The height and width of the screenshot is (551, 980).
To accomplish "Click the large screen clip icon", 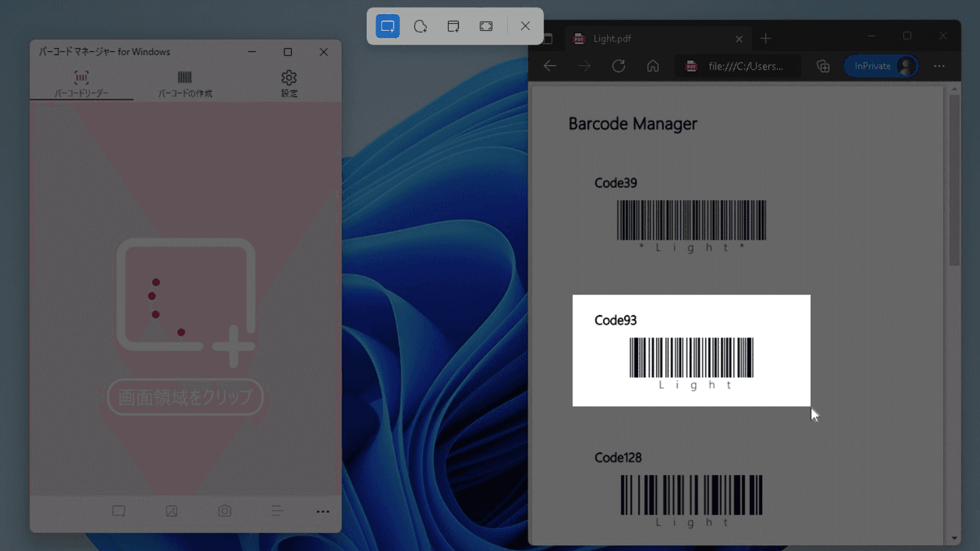I will tap(186, 302).
